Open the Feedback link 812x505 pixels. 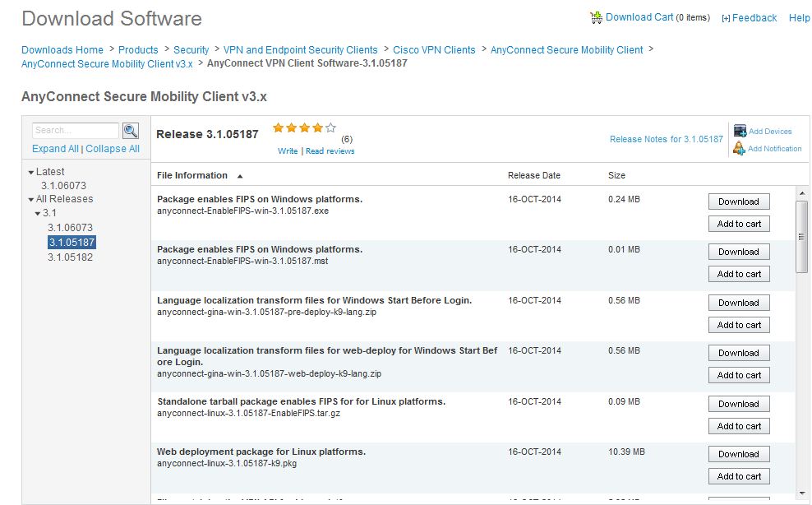[x=754, y=18]
